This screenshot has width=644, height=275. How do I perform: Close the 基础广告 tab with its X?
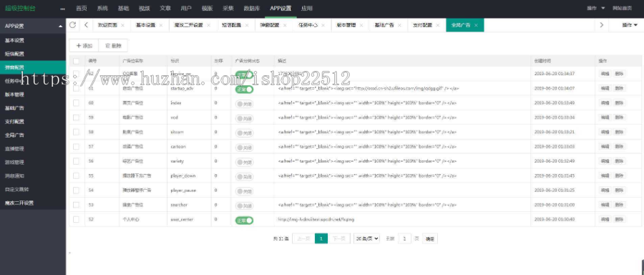[x=399, y=25]
